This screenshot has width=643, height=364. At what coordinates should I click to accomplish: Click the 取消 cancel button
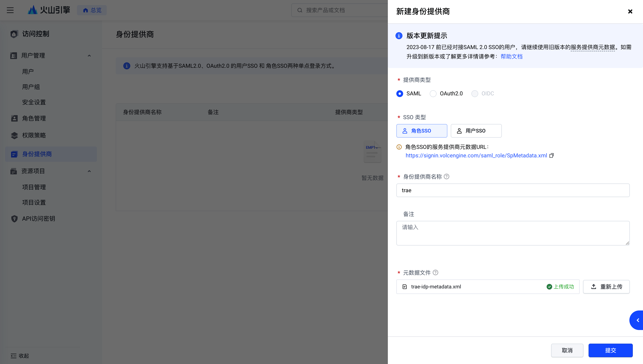(x=567, y=350)
